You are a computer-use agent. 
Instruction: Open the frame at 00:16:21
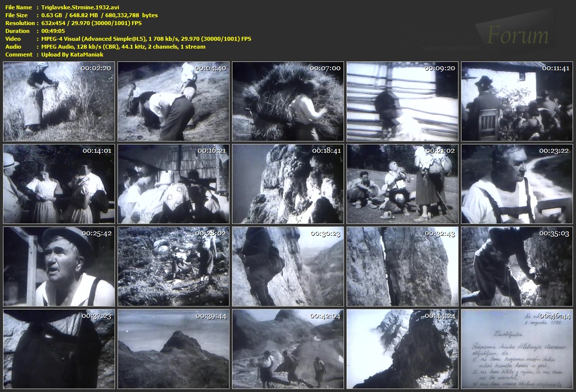[x=173, y=184]
